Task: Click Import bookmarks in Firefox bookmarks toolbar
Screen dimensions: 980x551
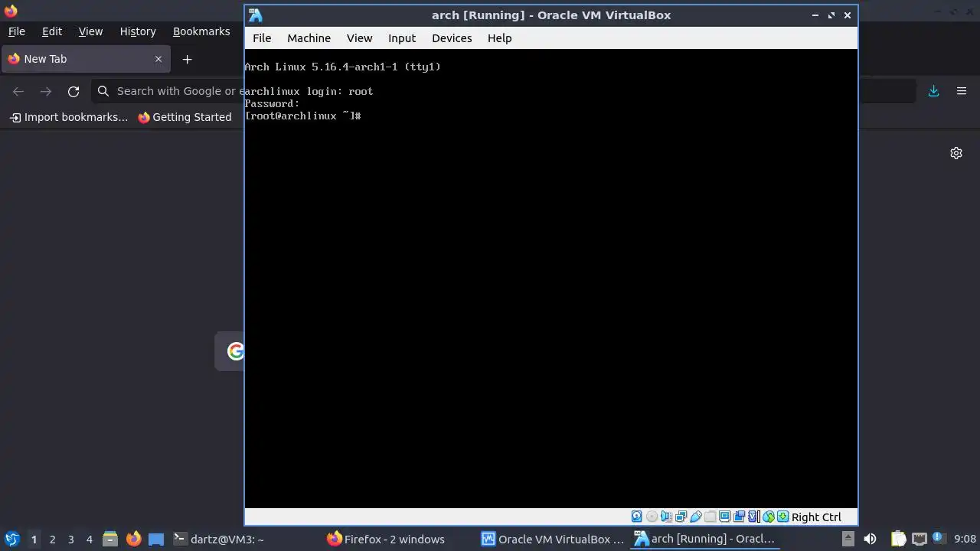Action: point(69,117)
